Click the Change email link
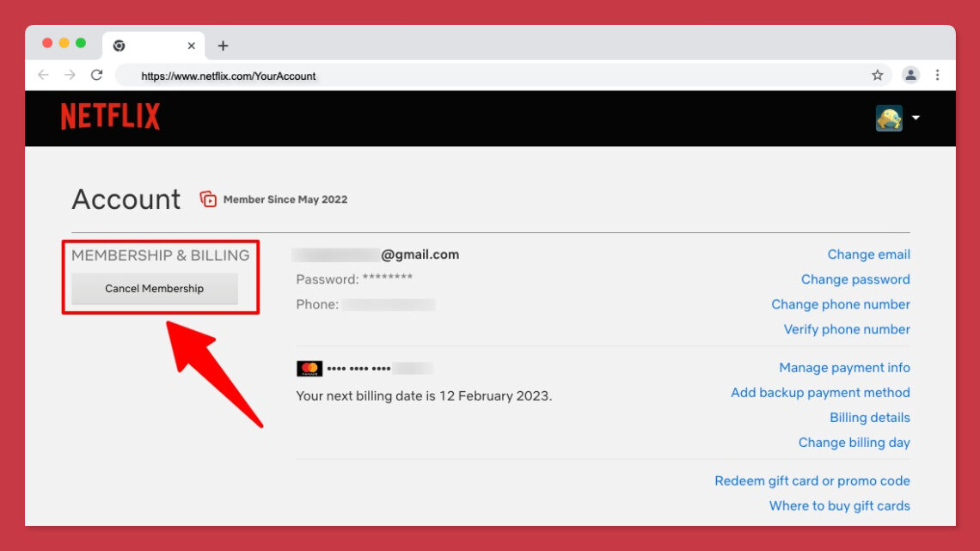Image resolution: width=980 pixels, height=551 pixels. coord(868,254)
